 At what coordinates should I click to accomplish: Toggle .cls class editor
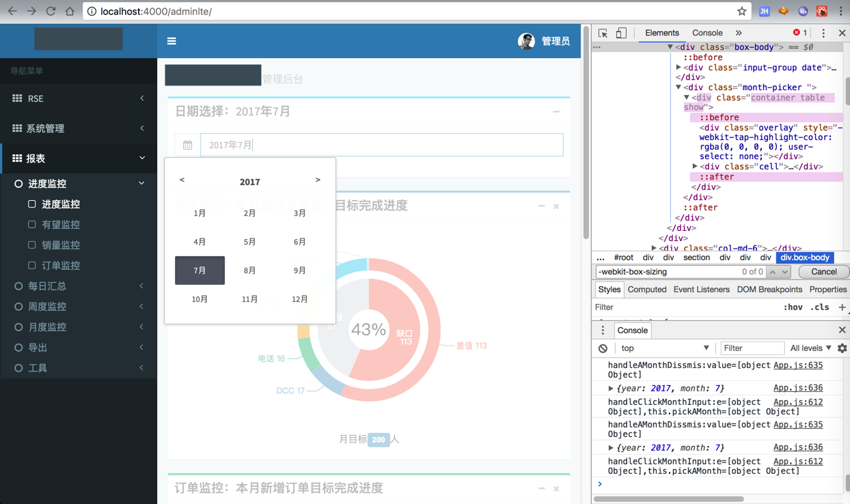(819, 307)
